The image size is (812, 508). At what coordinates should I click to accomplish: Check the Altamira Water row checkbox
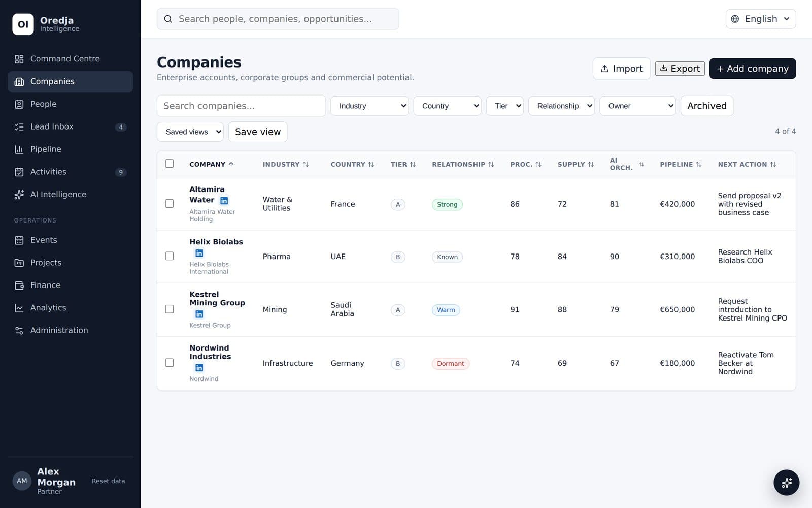click(x=170, y=204)
